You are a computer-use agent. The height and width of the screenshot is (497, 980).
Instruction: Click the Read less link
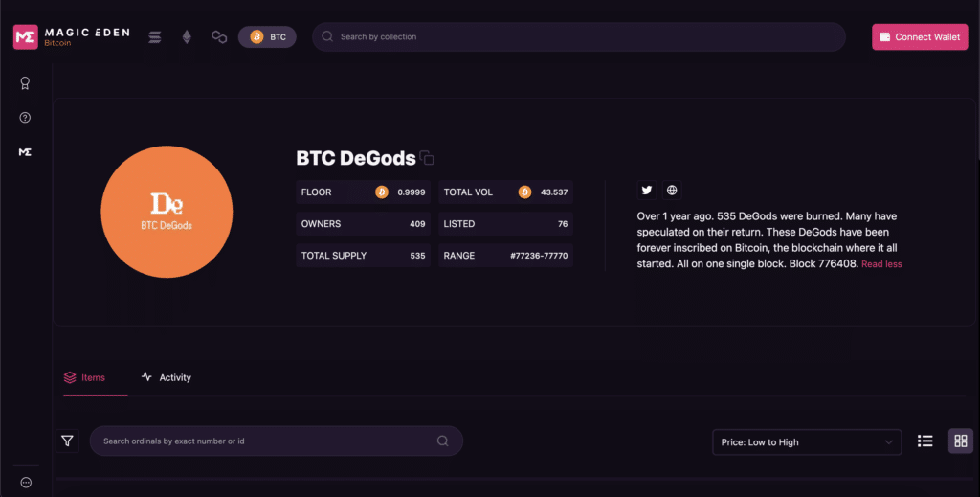881,263
